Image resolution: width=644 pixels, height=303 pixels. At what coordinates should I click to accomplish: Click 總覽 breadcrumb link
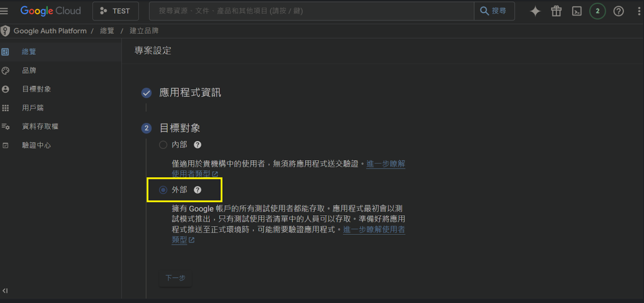pyautogui.click(x=107, y=31)
